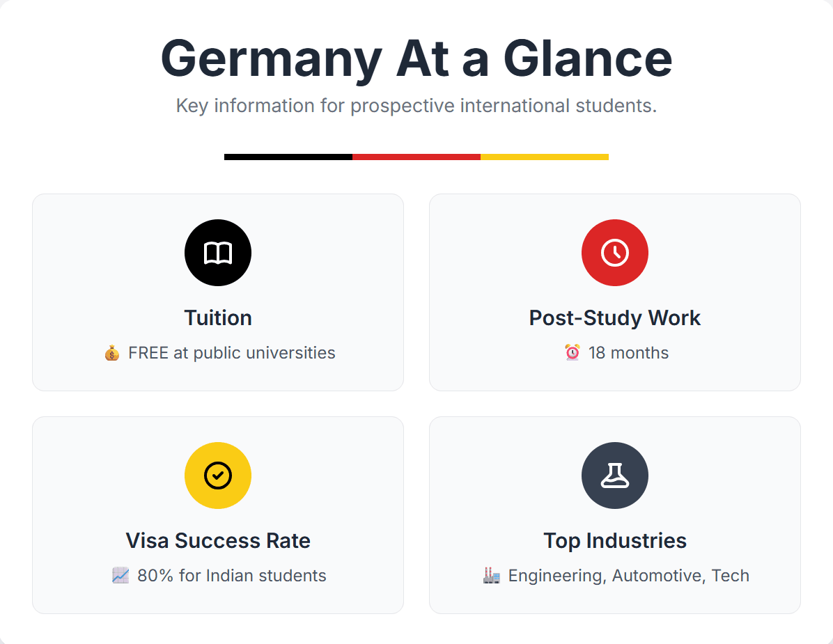833x644 pixels.
Task: Click the factory emoji
Action: [492, 576]
